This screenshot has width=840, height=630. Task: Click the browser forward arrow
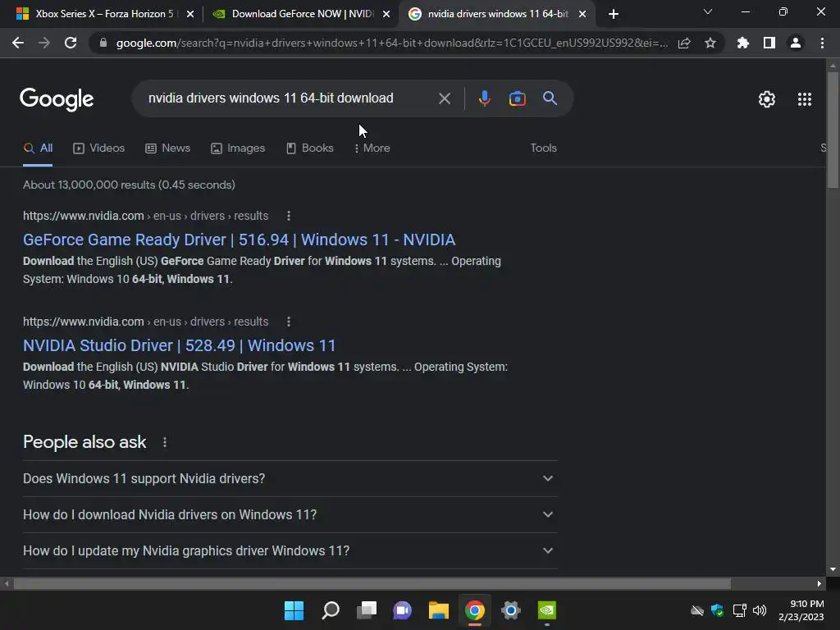(44, 43)
